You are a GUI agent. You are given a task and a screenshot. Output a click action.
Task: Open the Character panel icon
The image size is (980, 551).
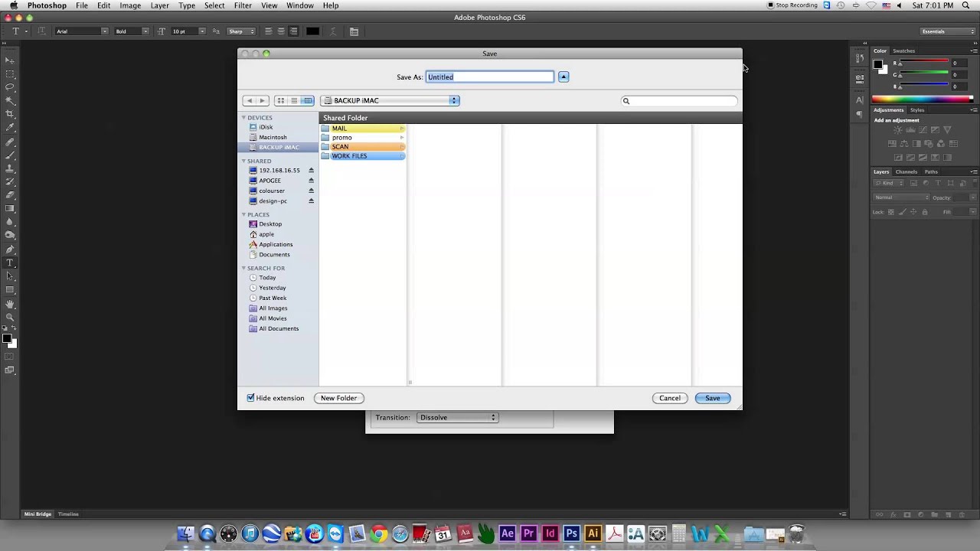coord(860,99)
